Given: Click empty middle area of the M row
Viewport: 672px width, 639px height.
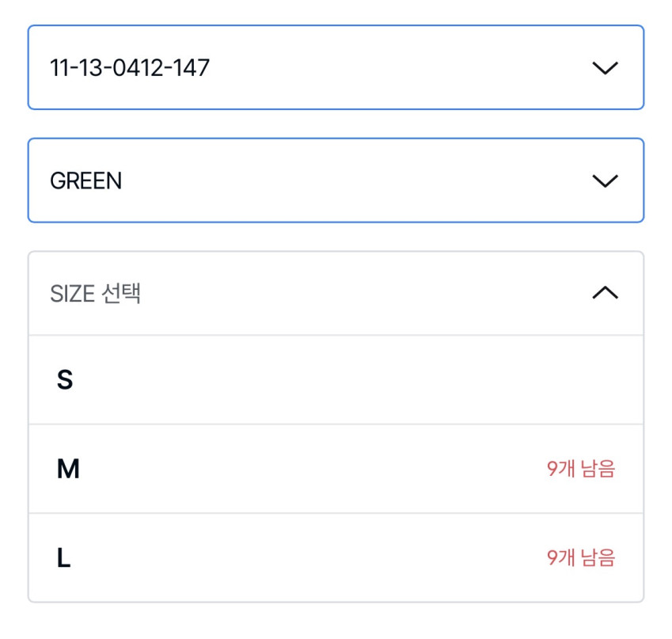Looking at the screenshot, I should 317,470.
